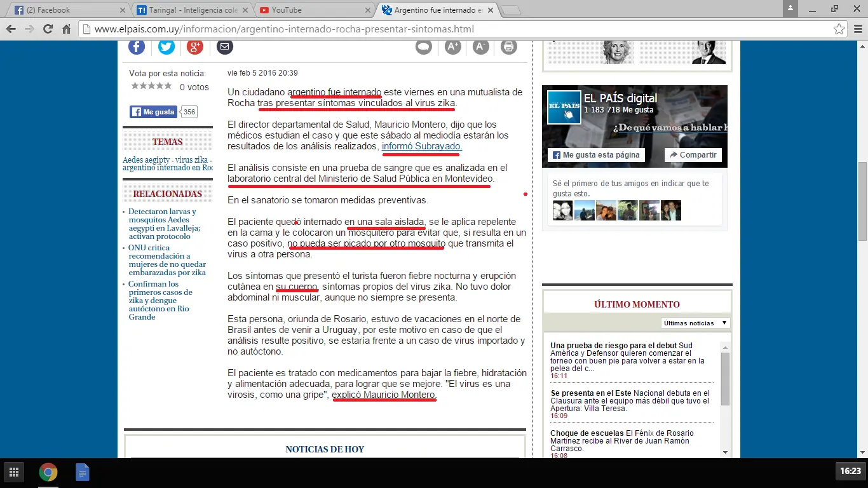This screenshot has height=488, width=868.
Task: Click the 16:11 news timestamp
Action: 559,376
